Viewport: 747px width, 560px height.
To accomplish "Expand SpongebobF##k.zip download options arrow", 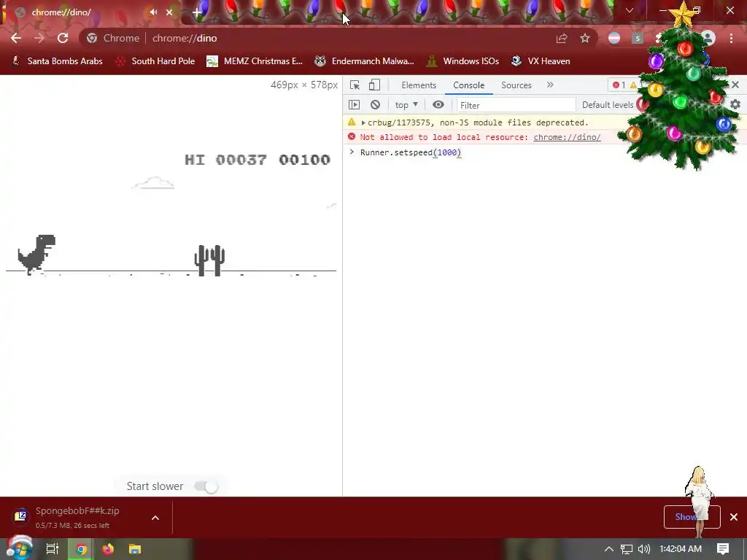I will [155, 518].
